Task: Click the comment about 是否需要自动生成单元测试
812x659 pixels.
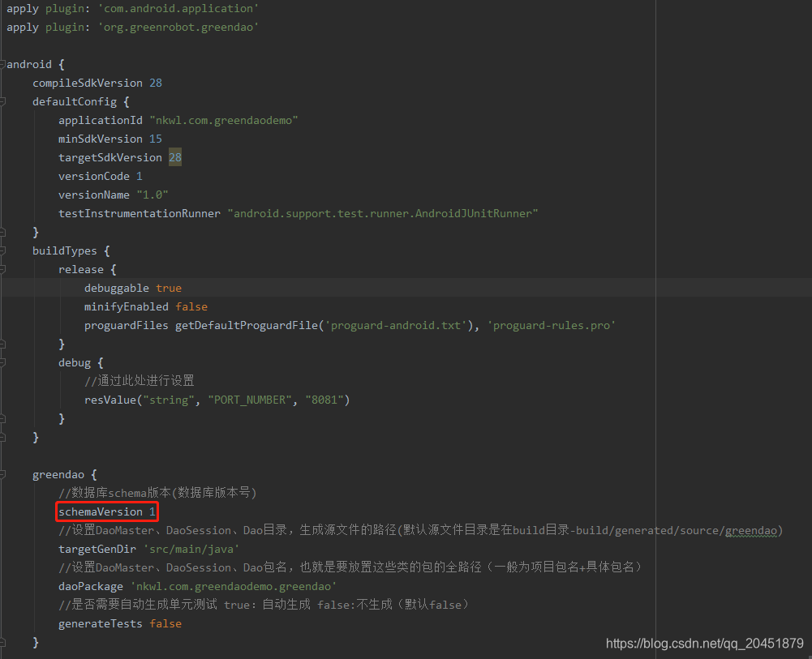Action: tap(264, 604)
